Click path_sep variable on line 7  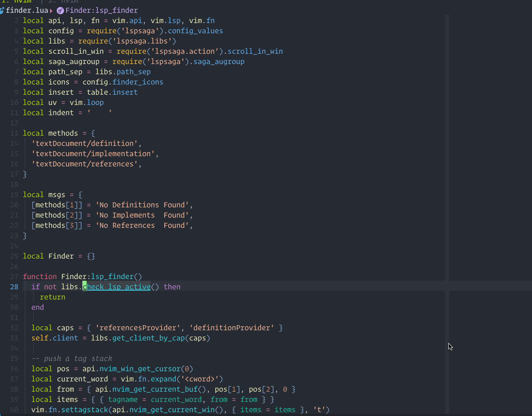[x=65, y=72]
